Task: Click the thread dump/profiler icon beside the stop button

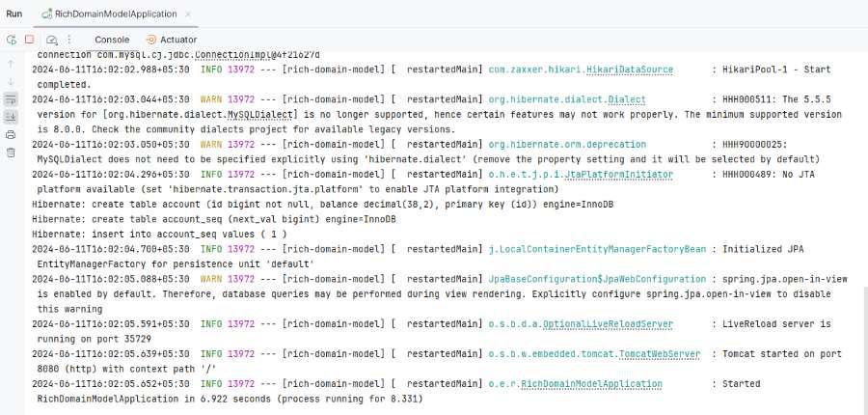Action: pyautogui.click(x=51, y=40)
